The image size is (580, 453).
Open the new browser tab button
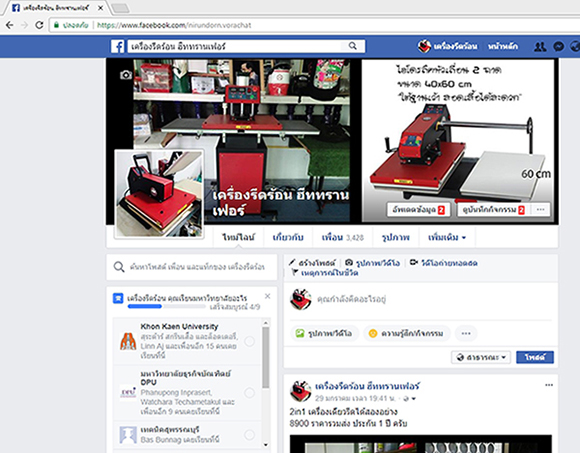click(120, 8)
